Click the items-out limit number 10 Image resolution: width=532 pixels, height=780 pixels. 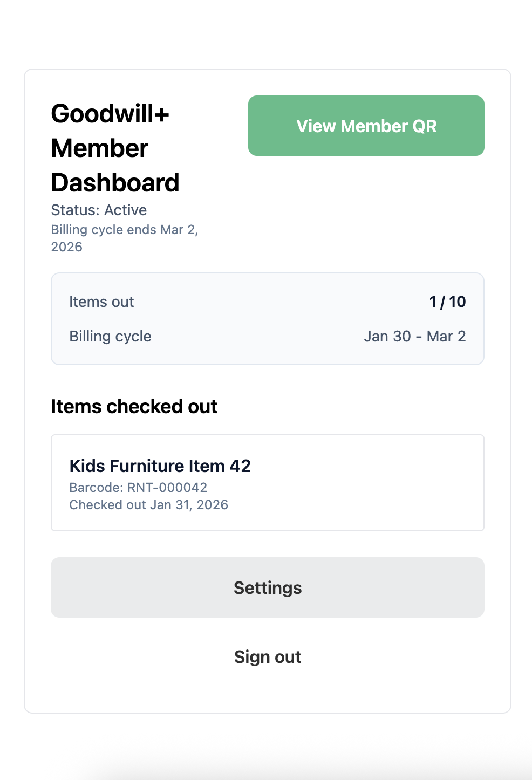[457, 302]
